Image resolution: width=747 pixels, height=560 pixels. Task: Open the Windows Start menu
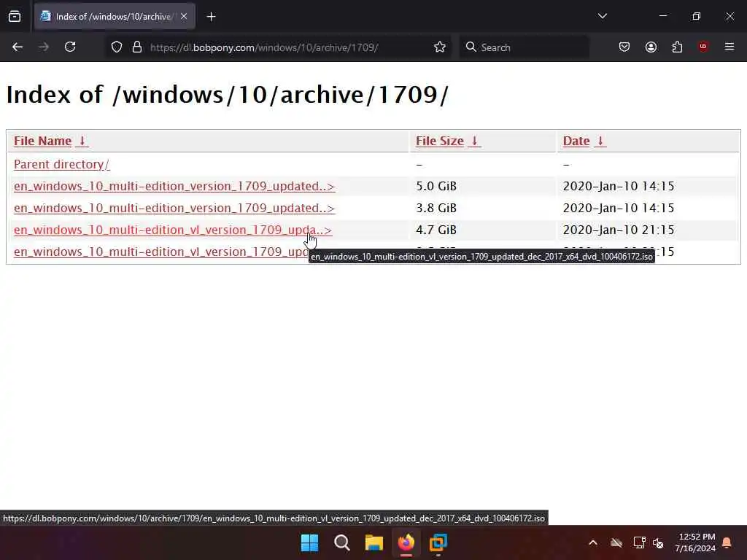click(x=309, y=542)
